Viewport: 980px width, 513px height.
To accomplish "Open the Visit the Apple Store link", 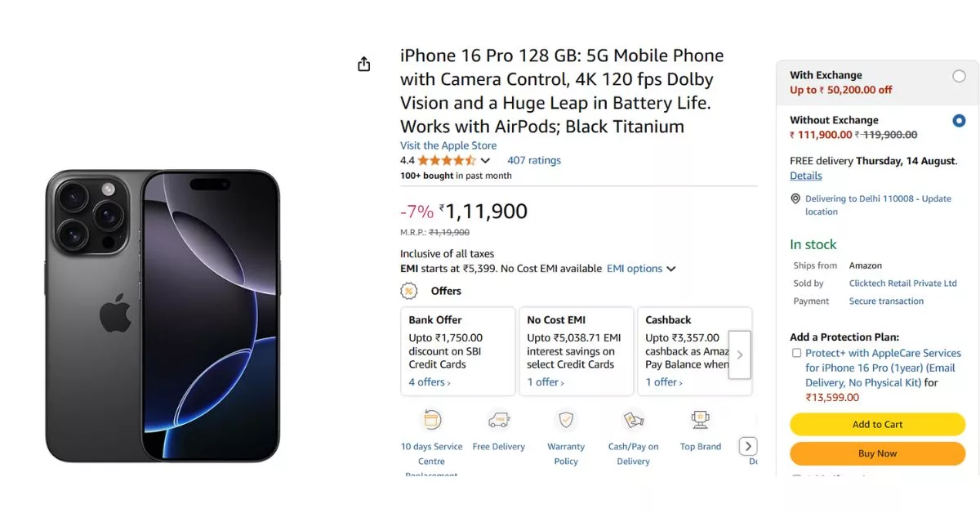I will click(448, 145).
